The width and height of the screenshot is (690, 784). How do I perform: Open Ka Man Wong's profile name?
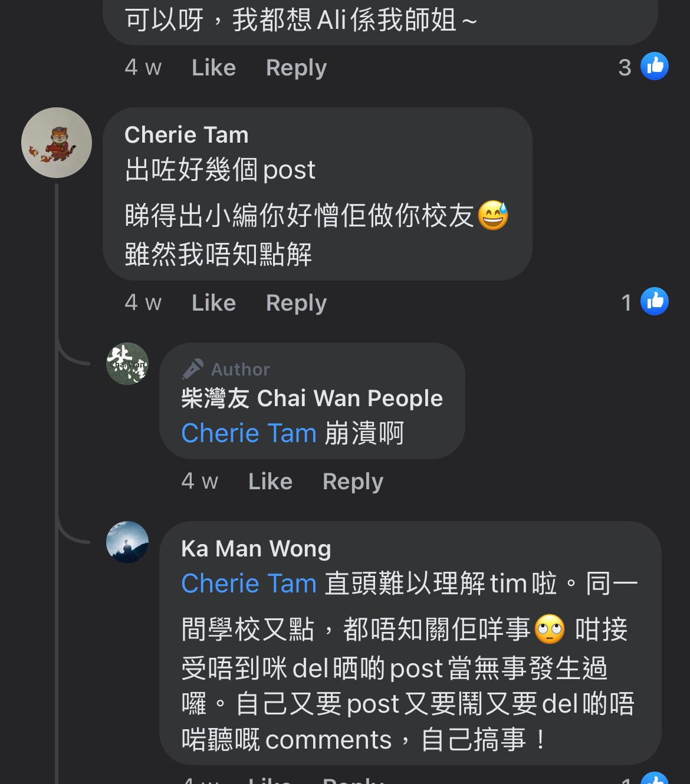256,549
